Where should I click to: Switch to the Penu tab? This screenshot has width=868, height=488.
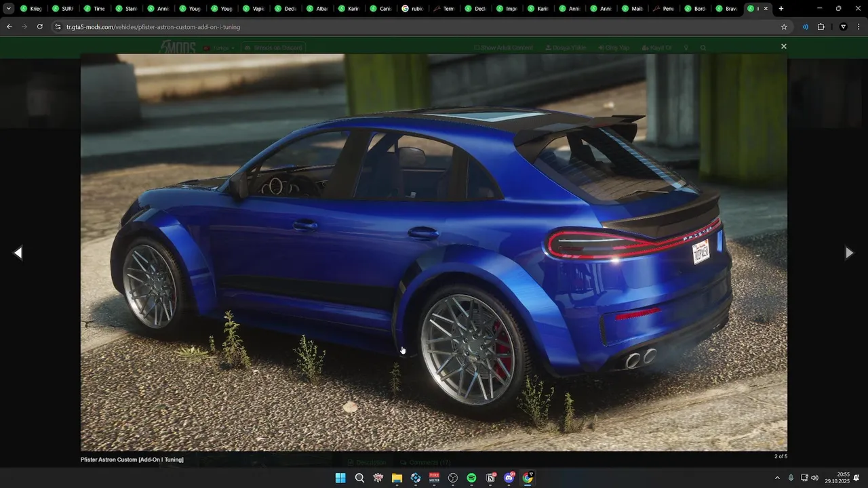pos(663,9)
